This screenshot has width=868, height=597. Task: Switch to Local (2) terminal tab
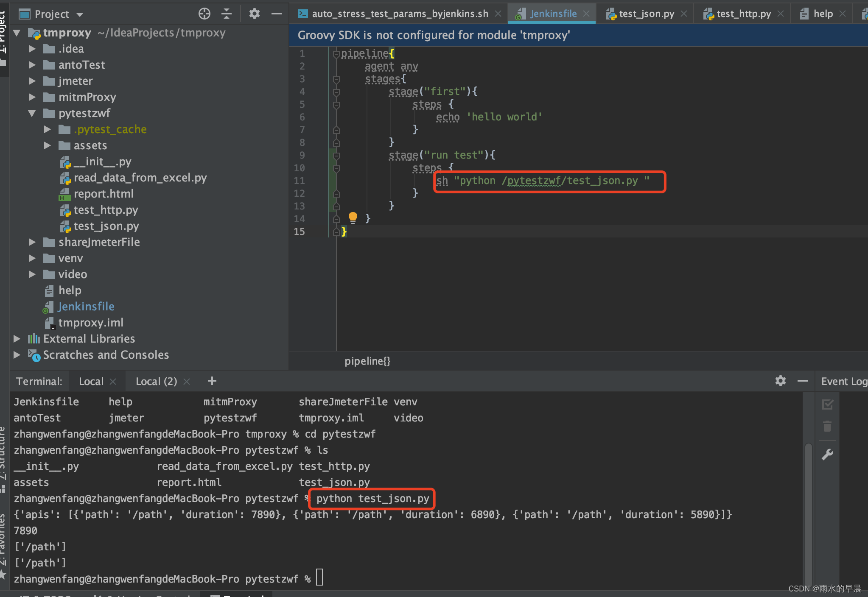click(156, 381)
